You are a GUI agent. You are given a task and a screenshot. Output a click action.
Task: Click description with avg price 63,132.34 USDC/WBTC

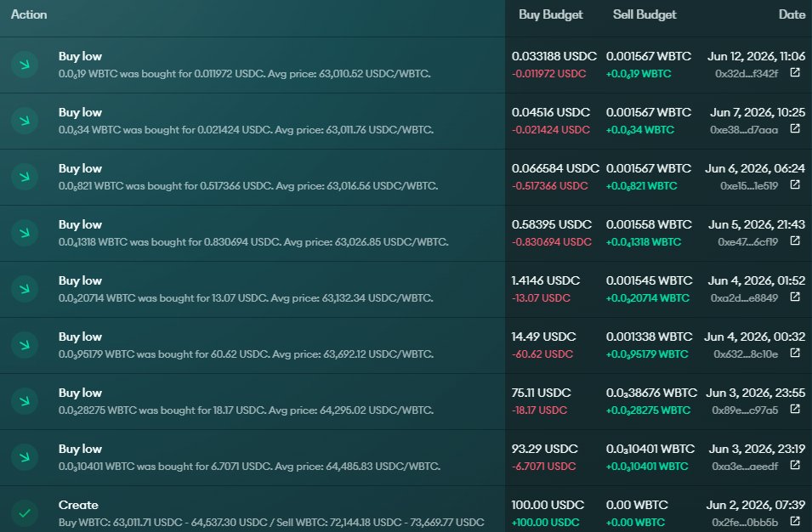[246, 298]
